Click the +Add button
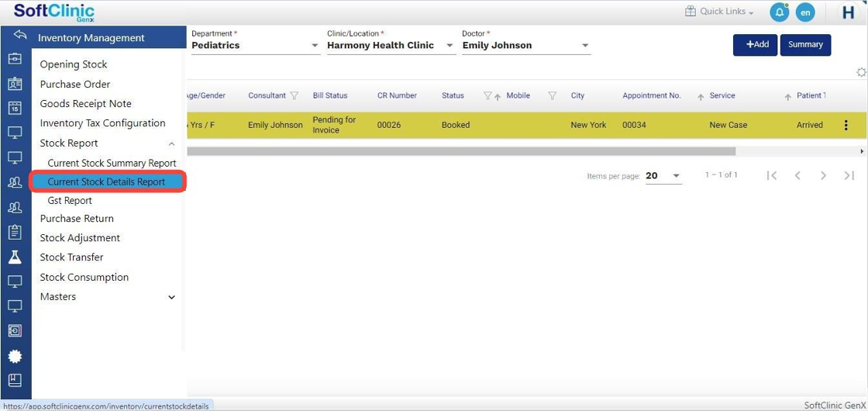This screenshot has height=411, width=868. tap(755, 45)
